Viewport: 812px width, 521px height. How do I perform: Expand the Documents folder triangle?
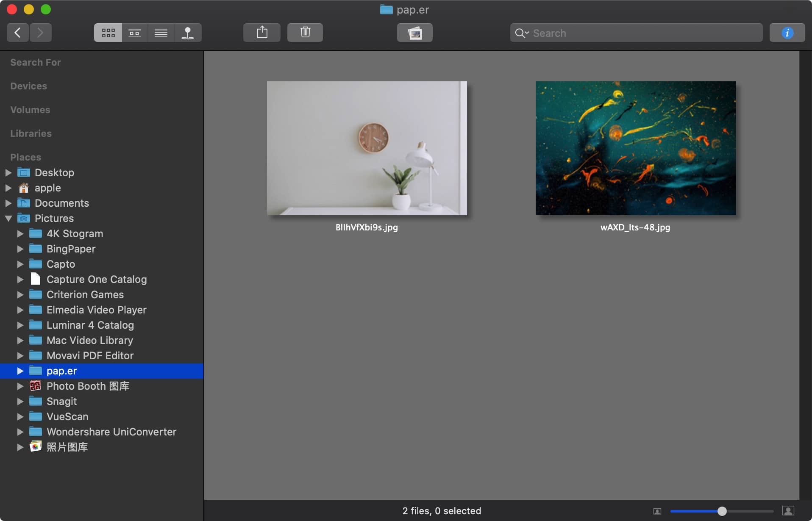[x=8, y=203]
